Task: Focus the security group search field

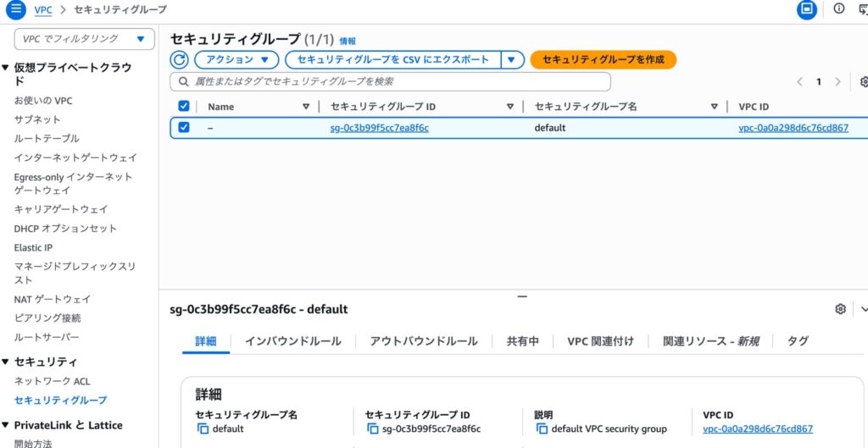Action: click(390, 81)
